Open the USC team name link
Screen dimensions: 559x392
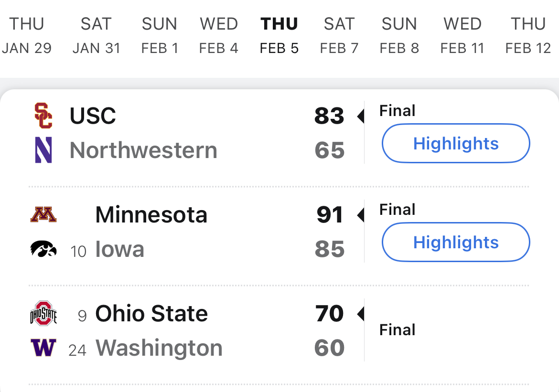(93, 116)
